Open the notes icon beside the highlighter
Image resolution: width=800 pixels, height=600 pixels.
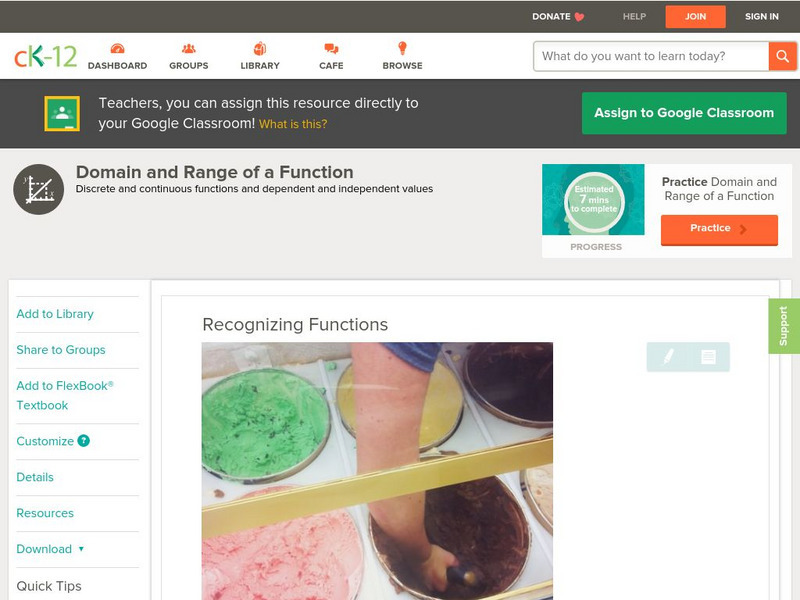pyautogui.click(x=708, y=356)
